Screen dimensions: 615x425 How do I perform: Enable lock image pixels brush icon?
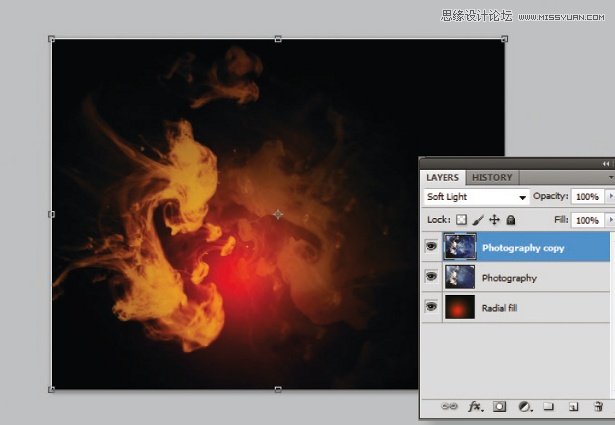[478, 220]
